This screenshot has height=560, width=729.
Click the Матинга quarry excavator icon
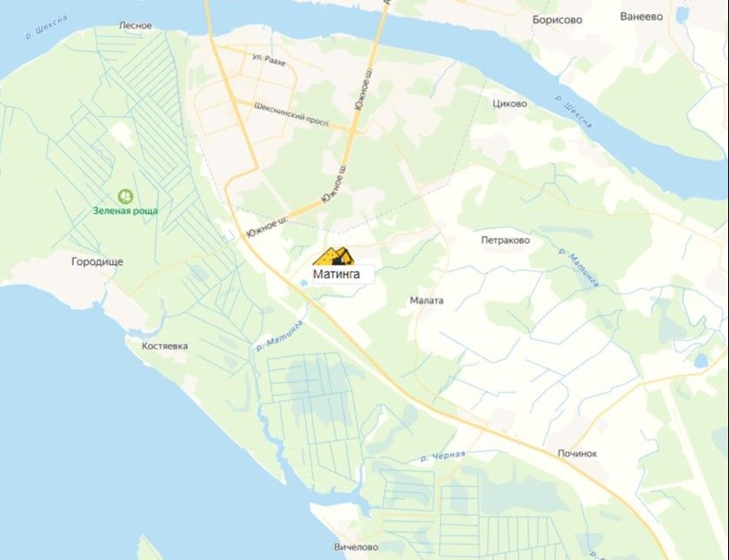pos(334,256)
